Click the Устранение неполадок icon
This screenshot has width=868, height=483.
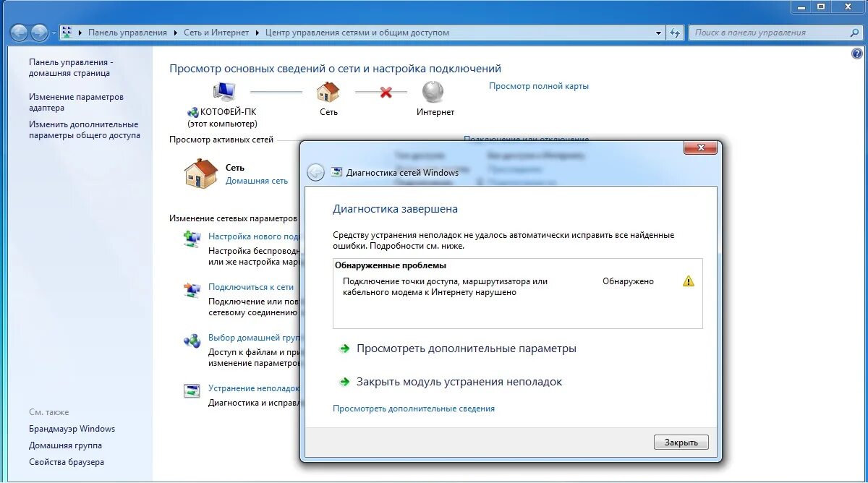tap(192, 391)
